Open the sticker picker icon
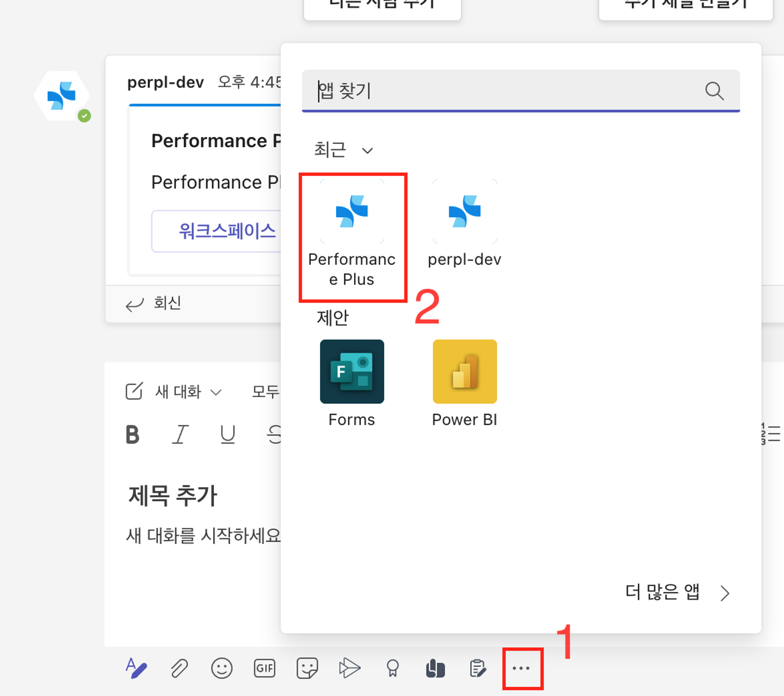 [x=307, y=668]
